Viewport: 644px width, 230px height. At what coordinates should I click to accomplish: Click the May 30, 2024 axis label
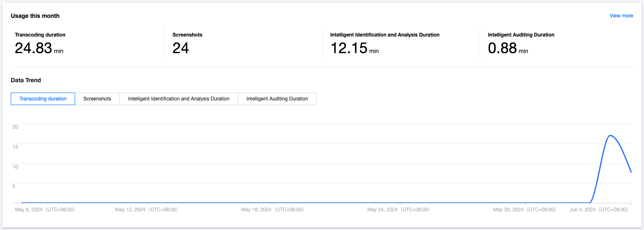524,210
